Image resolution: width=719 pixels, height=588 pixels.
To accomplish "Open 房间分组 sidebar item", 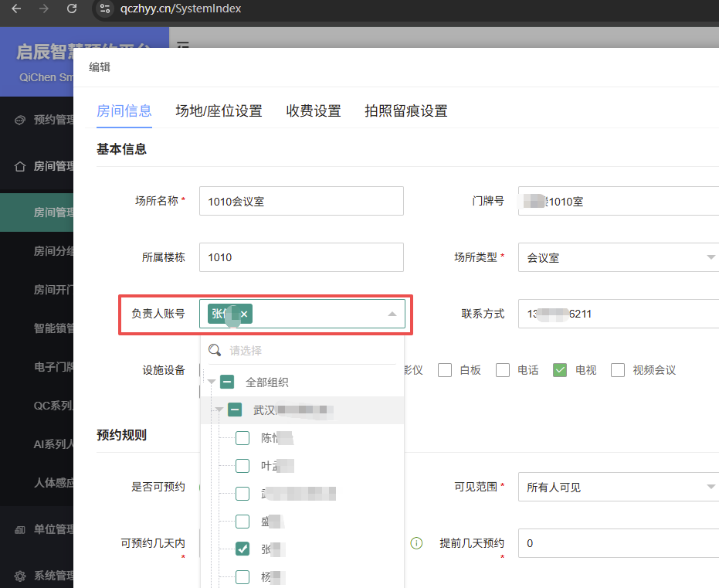I will tap(37, 251).
